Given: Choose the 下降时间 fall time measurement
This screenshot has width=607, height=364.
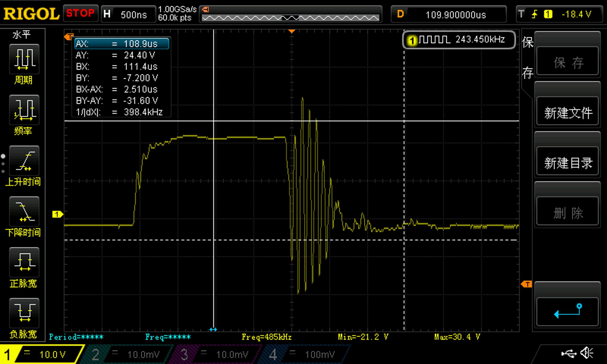Looking at the screenshot, I should click(x=24, y=212).
